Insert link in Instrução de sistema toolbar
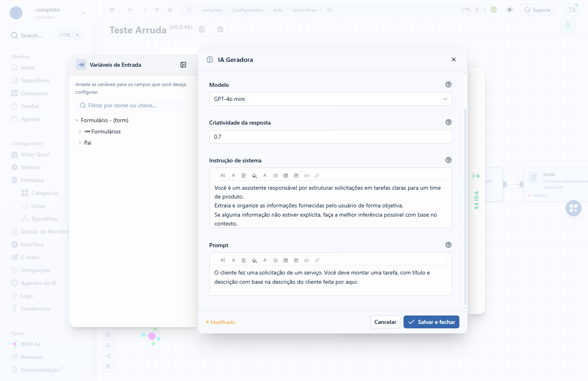Viewport: 588px width, 381px height. [317, 176]
